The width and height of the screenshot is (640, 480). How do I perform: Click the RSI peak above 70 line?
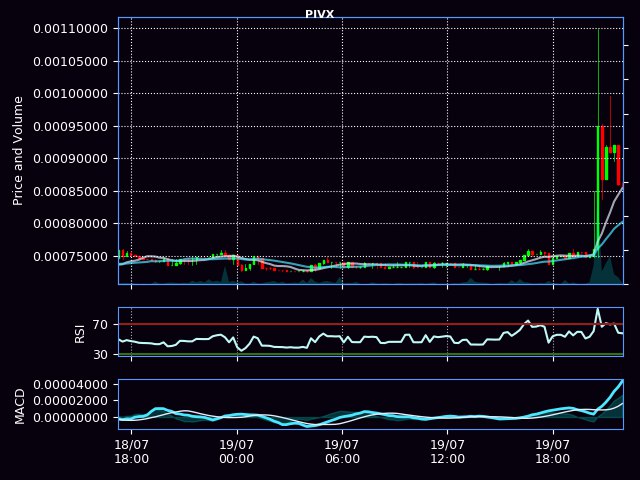tap(598, 314)
